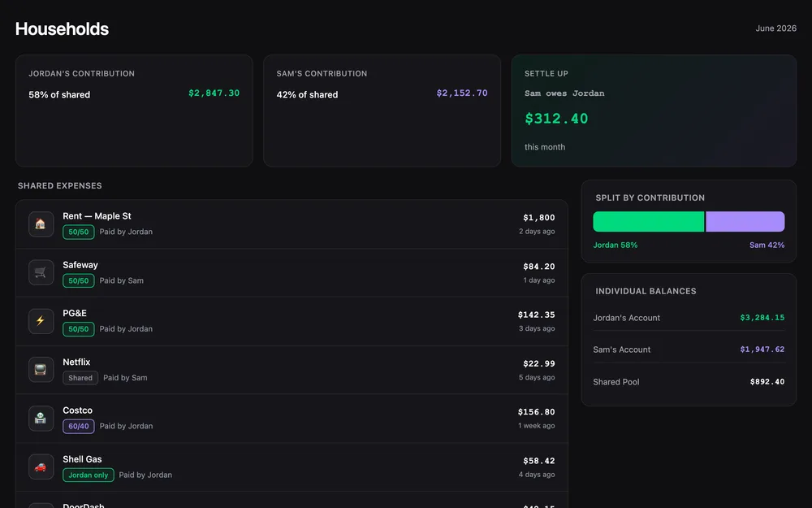Click the June 2026 date label
Image resolution: width=812 pixels, height=508 pixels.
[775, 28]
